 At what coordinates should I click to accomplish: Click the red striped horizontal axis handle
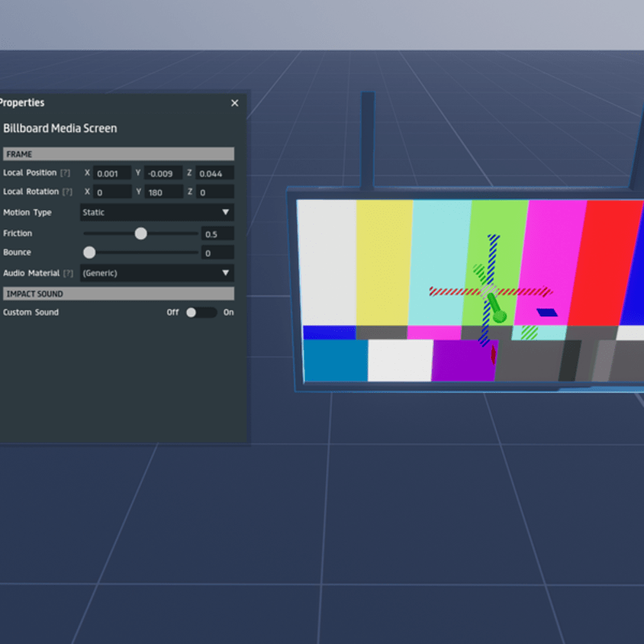[x=451, y=291]
